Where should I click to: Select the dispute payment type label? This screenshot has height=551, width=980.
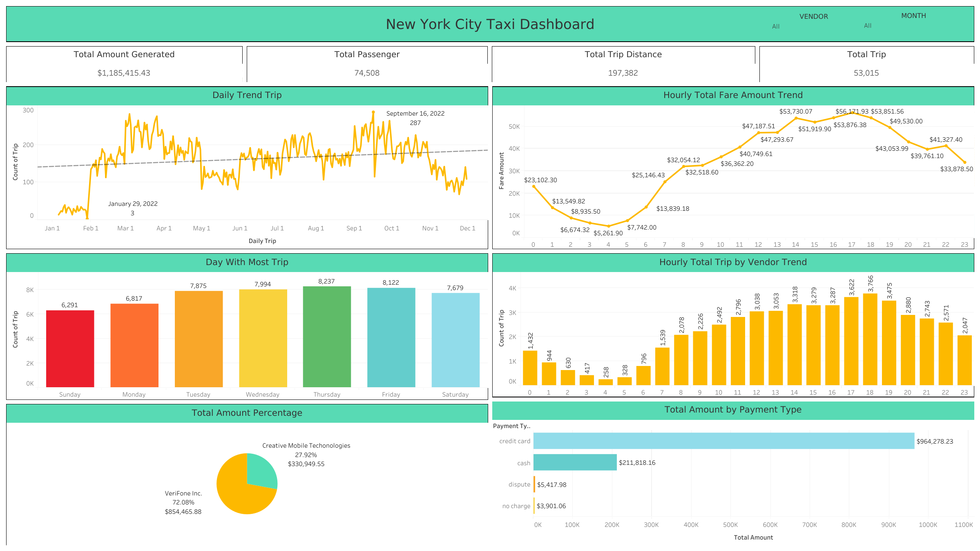point(519,484)
